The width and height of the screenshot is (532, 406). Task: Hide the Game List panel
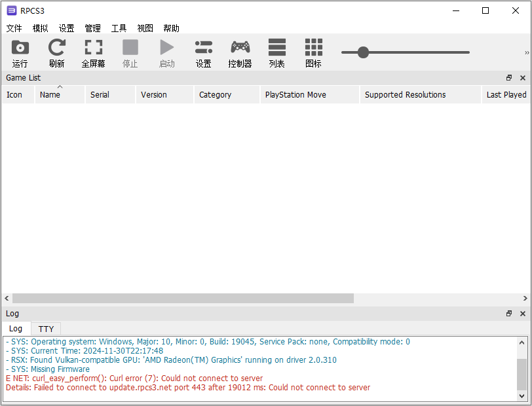(x=522, y=77)
